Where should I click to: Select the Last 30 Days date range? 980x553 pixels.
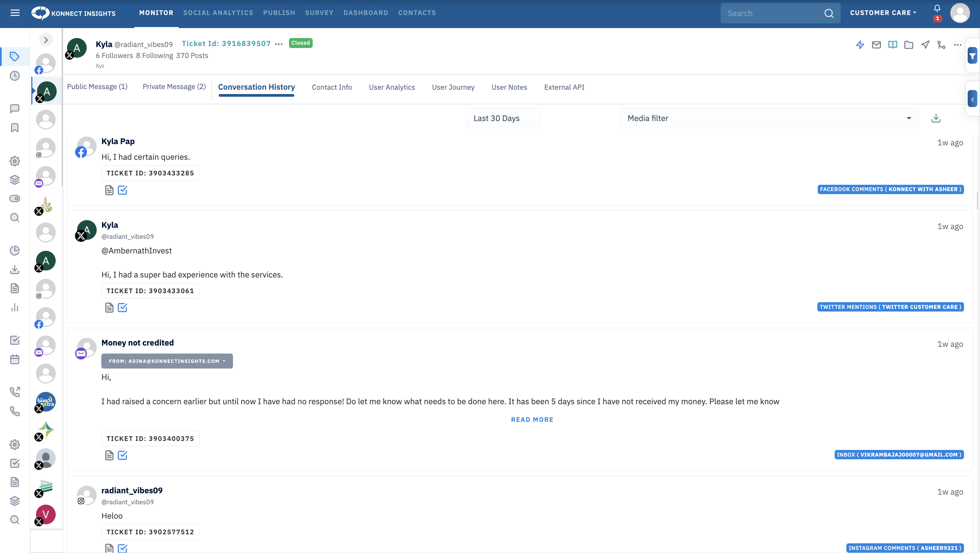(503, 118)
